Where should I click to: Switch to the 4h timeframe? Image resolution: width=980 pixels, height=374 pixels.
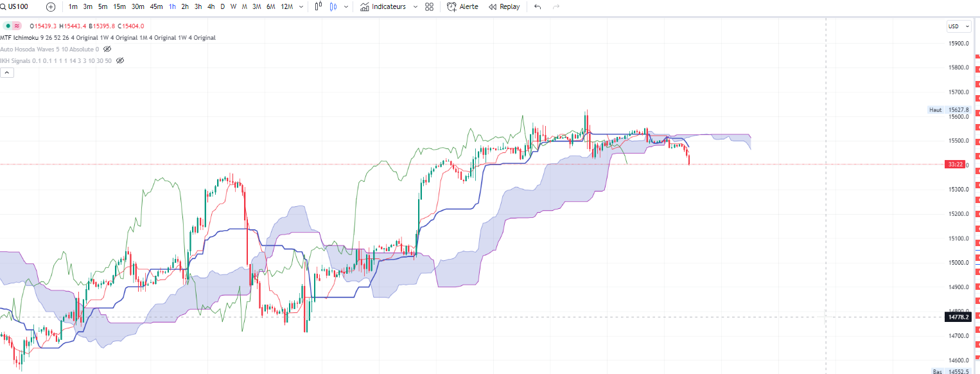click(x=211, y=6)
